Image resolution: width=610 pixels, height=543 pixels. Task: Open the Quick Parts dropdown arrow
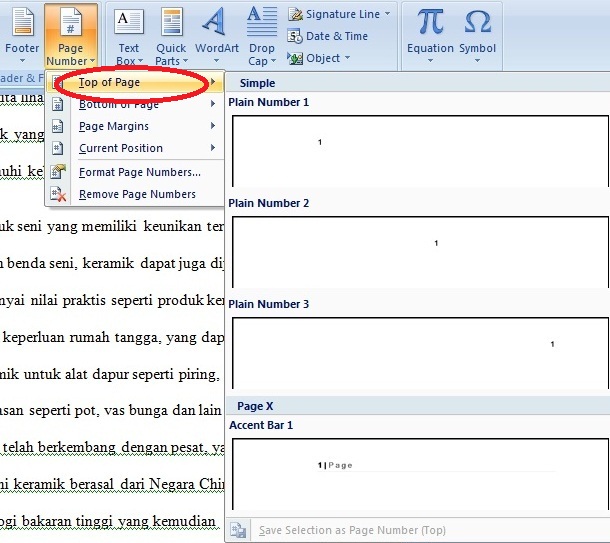tap(185, 61)
